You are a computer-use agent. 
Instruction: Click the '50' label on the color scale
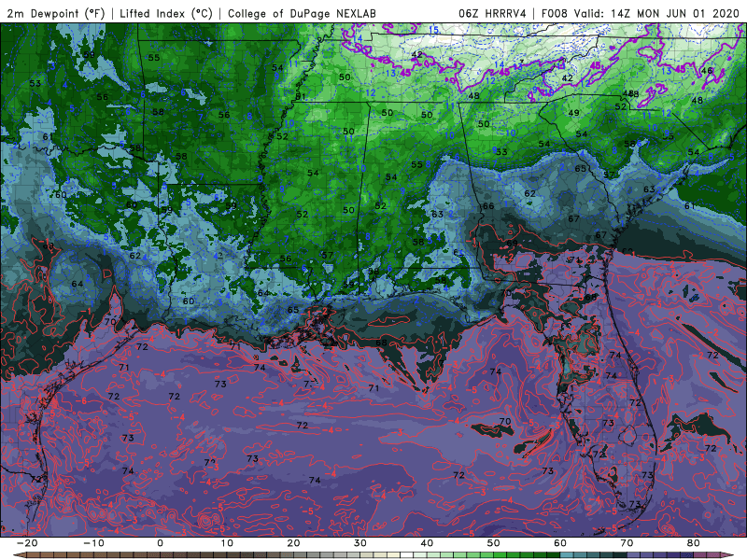point(494,543)
